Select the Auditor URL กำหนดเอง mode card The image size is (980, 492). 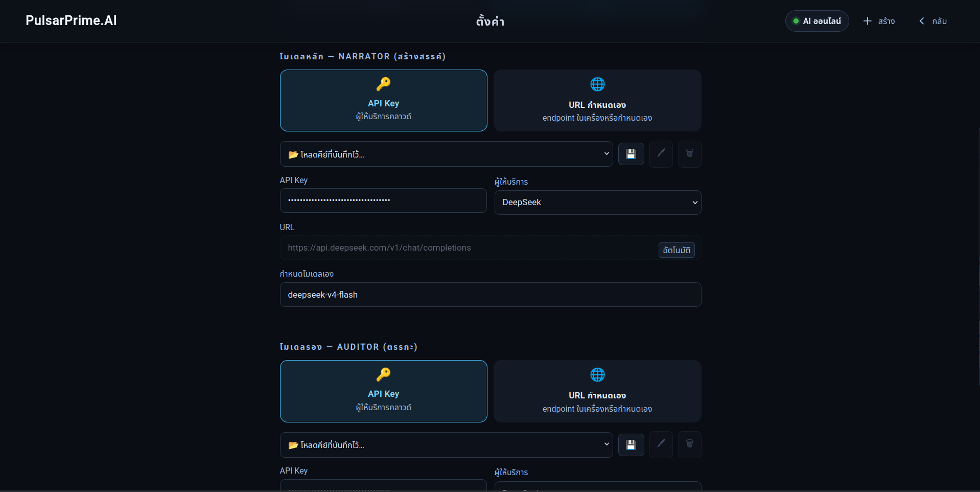(597, 391)
